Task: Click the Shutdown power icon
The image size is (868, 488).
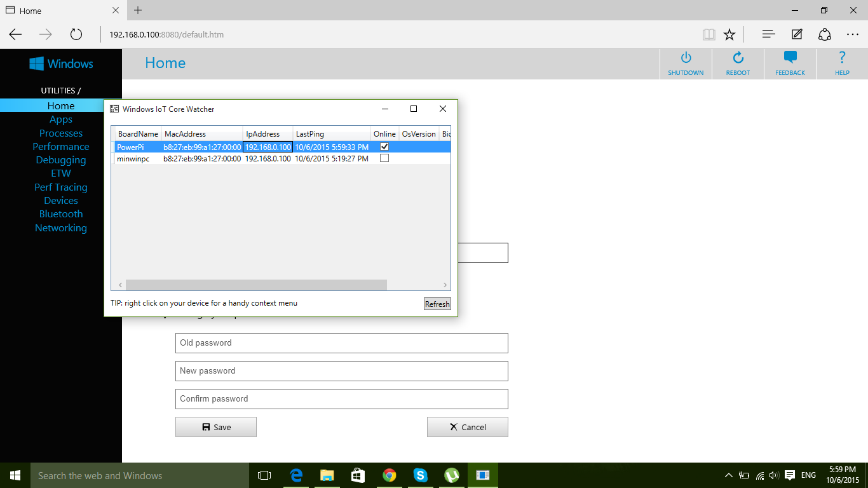Action: point(686,58)
